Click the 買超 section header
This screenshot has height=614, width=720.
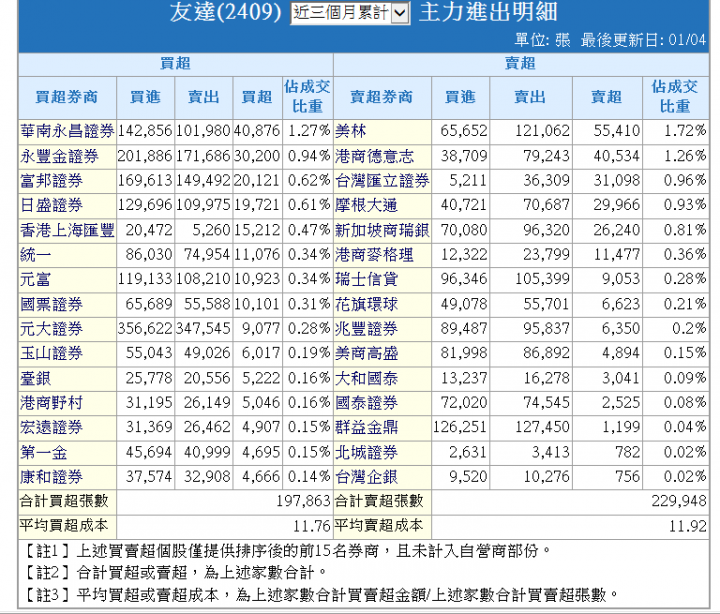tap(175, 64)
